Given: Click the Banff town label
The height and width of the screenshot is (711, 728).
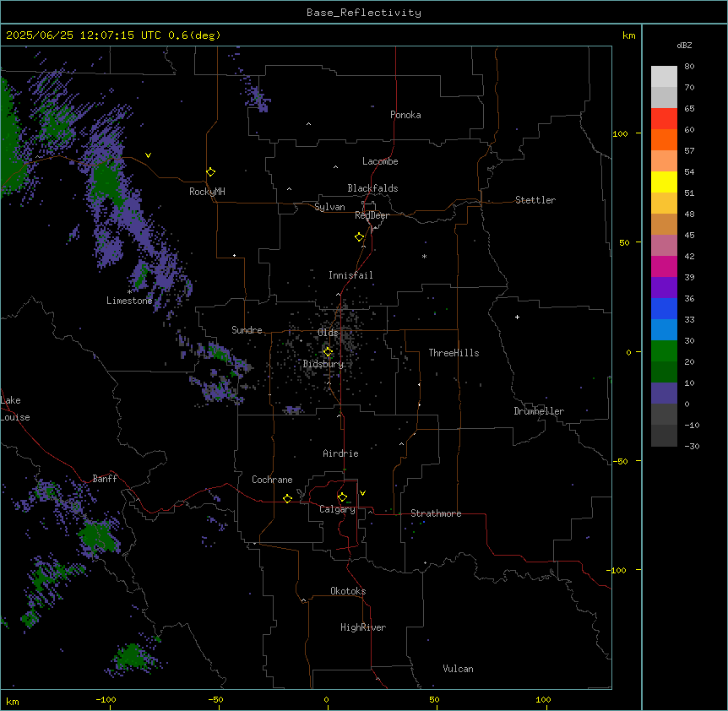Looking at the screenshot, I should (105, 479).
